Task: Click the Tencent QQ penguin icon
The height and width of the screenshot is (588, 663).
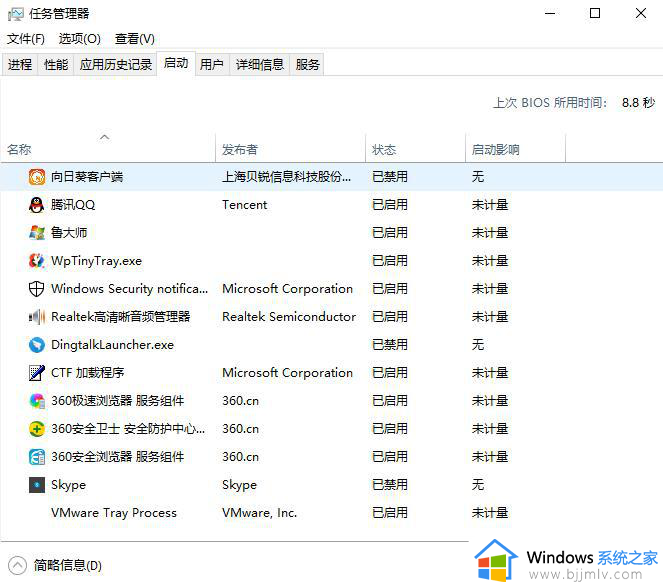Action: (x=37, y=205)
